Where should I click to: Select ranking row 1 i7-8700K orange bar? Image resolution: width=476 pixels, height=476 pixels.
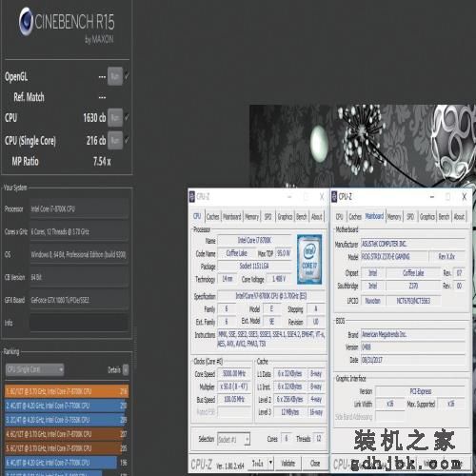coord(67,391)
